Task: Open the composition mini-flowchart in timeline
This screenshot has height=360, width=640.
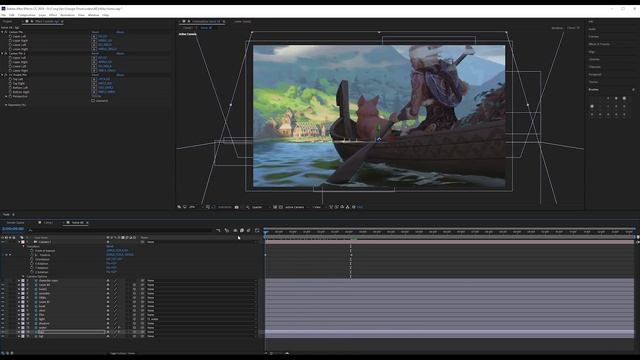Action: [x=218, y=231]
